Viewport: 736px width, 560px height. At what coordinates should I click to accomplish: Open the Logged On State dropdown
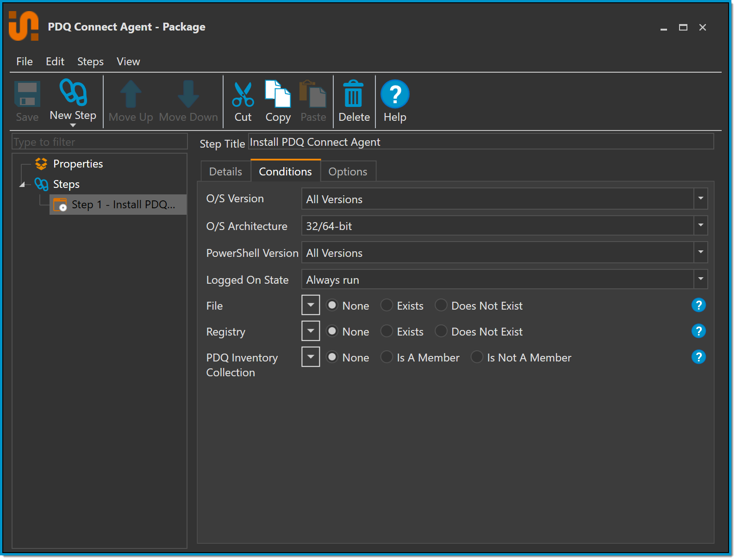[x=701, y=280]
